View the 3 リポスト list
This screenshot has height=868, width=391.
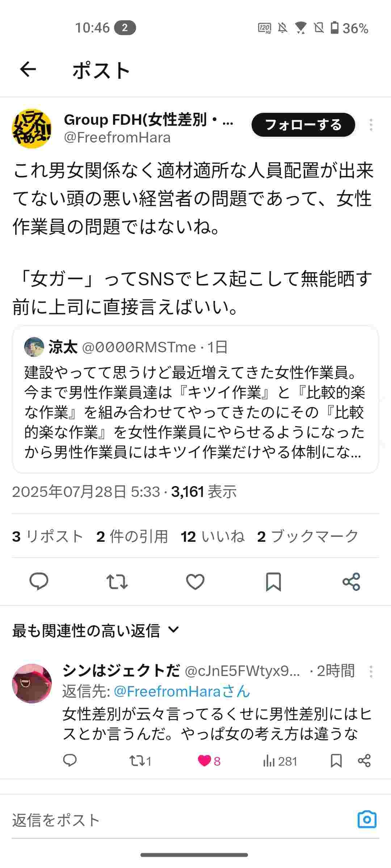click(x=48, y=536)
